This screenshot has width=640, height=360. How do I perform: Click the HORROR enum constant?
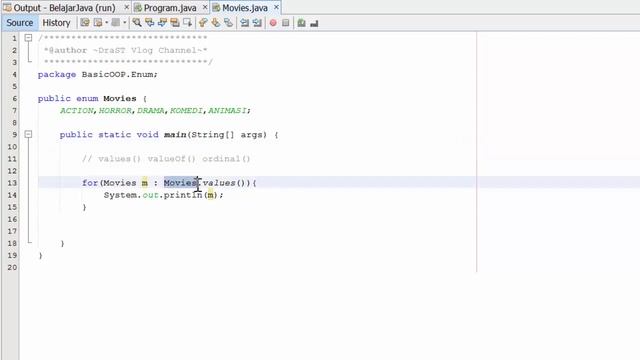pos(115,111)
